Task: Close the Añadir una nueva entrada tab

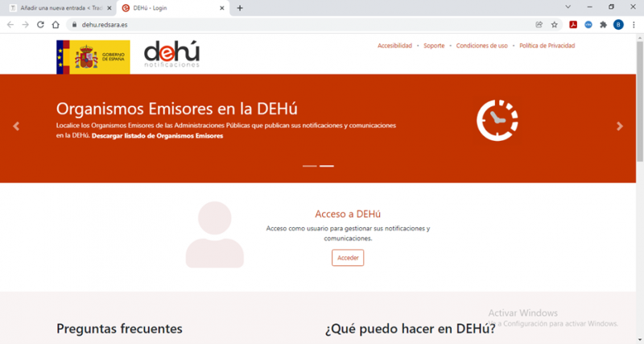Action: (109, 8)
